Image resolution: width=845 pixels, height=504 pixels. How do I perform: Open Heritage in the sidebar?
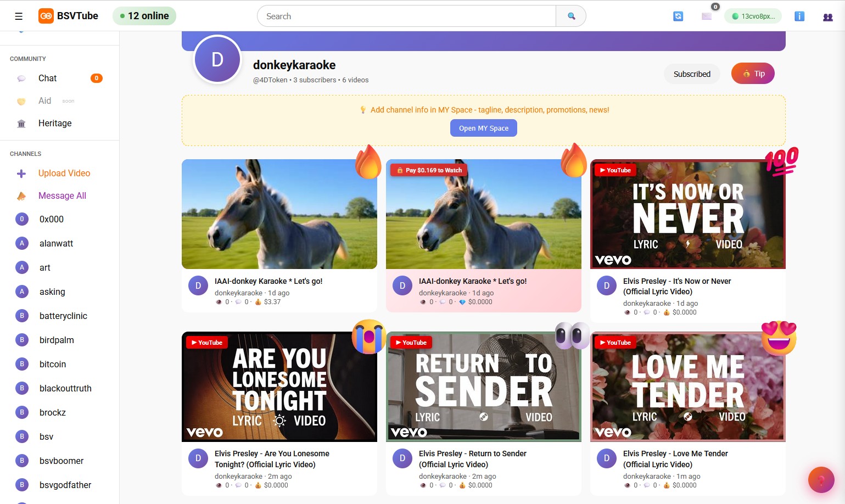[59, 123]
